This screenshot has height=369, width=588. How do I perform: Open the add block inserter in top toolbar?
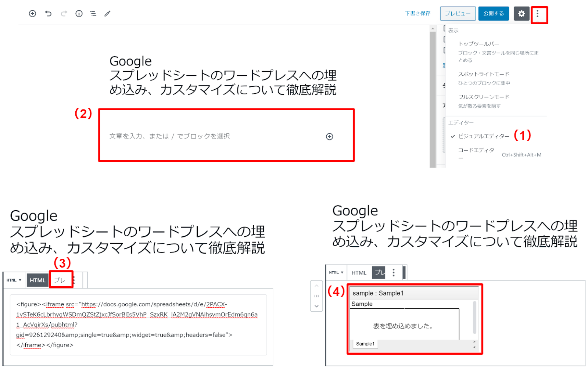32,14
